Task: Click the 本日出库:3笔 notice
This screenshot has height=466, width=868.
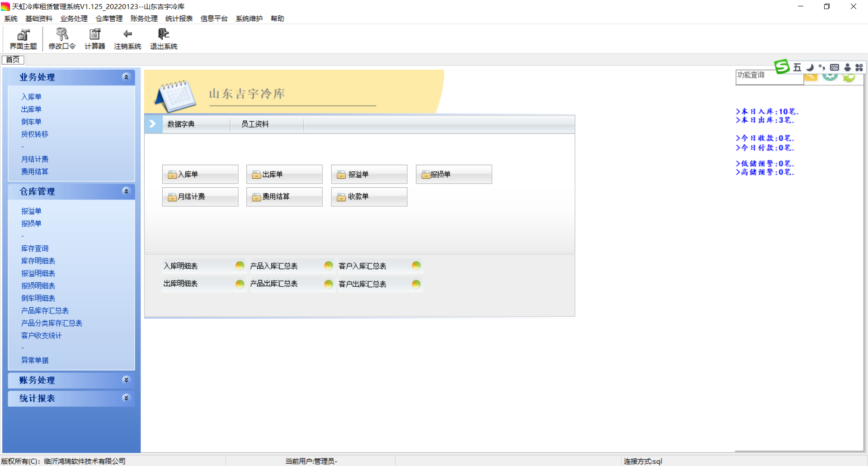Action: 765,120
